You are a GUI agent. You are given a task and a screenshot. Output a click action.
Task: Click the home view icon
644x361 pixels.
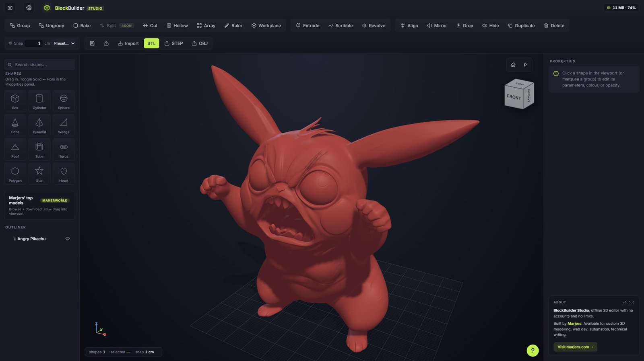(513, 65)
